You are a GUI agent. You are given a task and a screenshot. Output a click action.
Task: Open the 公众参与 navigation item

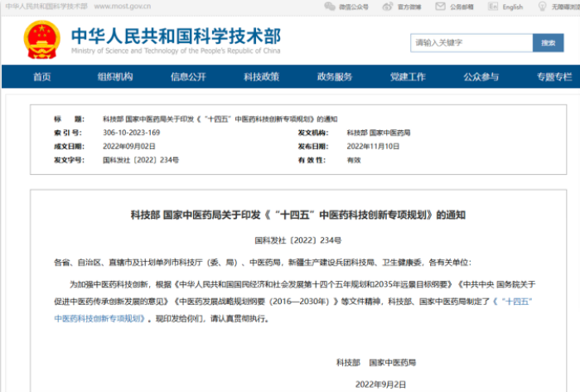[x=481, y=77]
